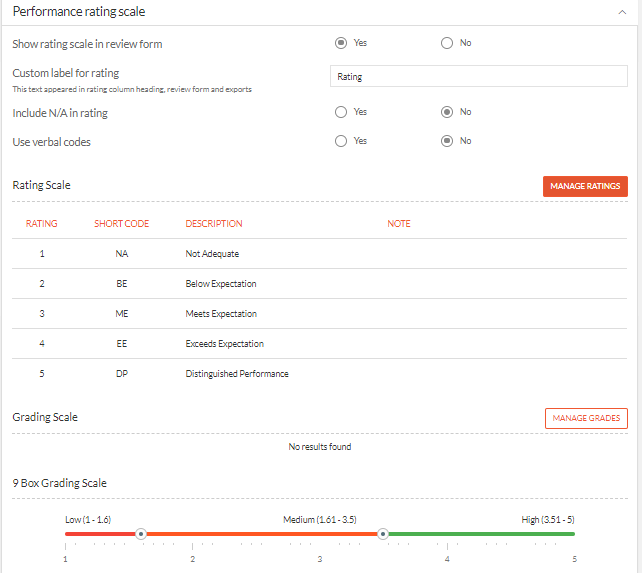Click the Medium-High slider handle

383,534
